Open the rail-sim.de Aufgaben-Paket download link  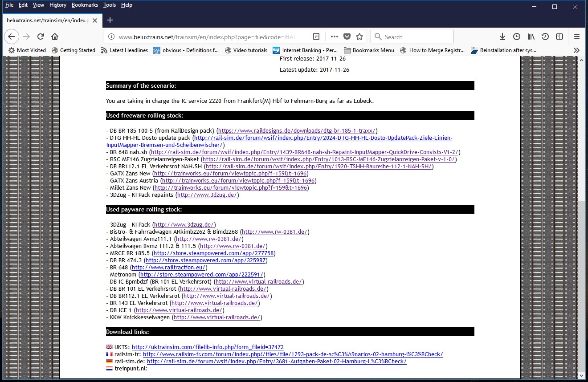[277, 362]
